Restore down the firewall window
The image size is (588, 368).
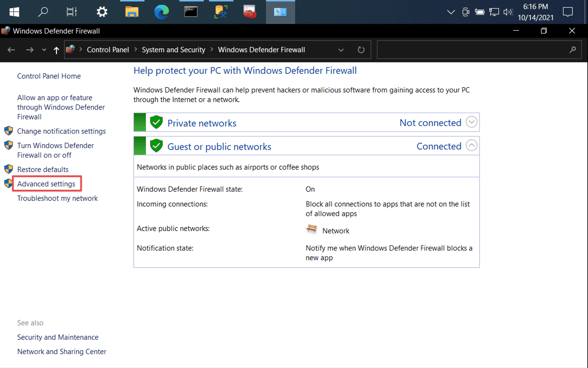(544, 31)
